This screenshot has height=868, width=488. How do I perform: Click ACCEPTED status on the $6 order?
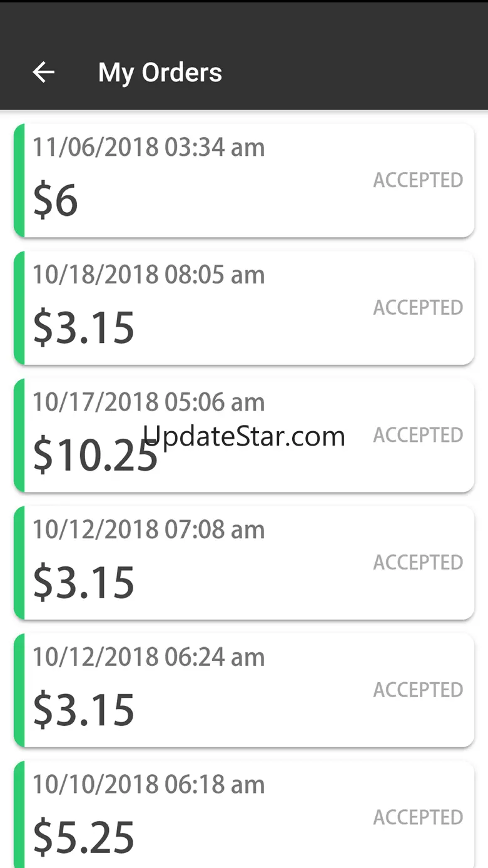pos(418,180)
